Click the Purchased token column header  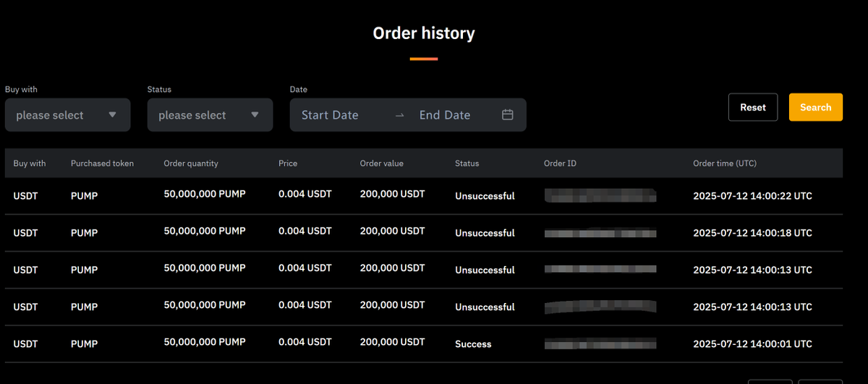click(x=102, y=163)
